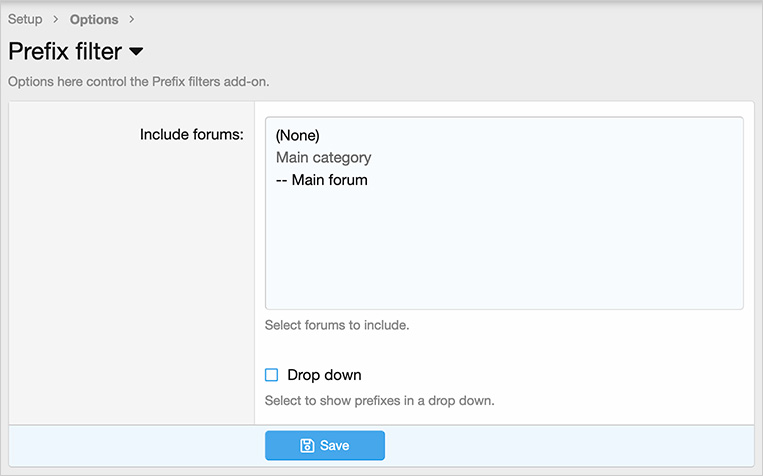Click the chevron after Options breadcrumb
This screenshot has height=476, width=763.
tap(131, 19)
